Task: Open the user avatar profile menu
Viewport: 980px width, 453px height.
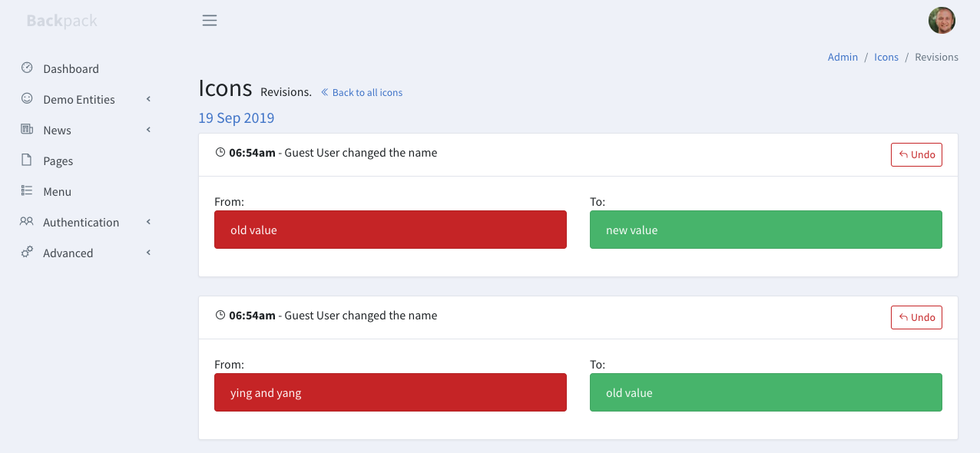Action: tap(942, 21)
